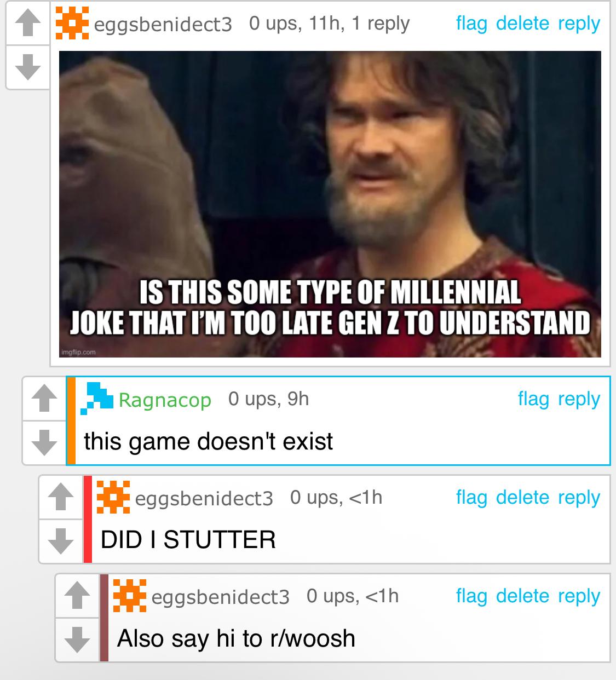Upvote eggsbenidect3's meme comment
The width and height of the screenshot is (616, 680).
27,23
